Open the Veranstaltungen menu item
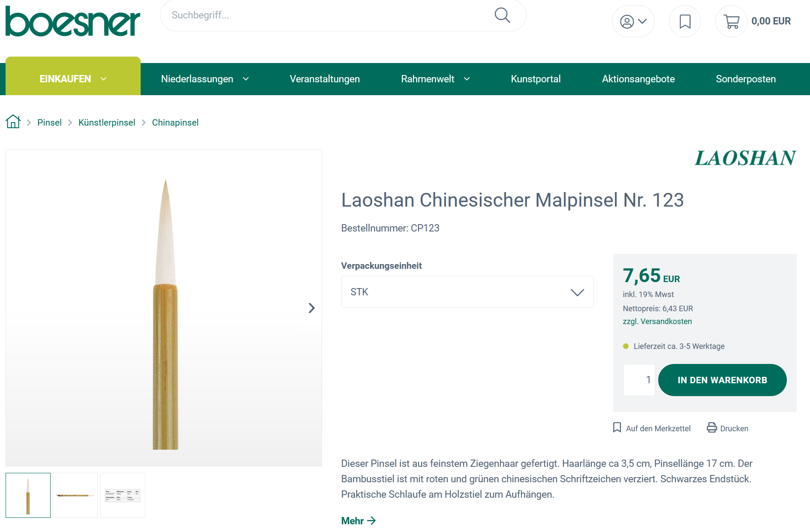This screenshot has width=810, height=532. [x=325, y=79]
